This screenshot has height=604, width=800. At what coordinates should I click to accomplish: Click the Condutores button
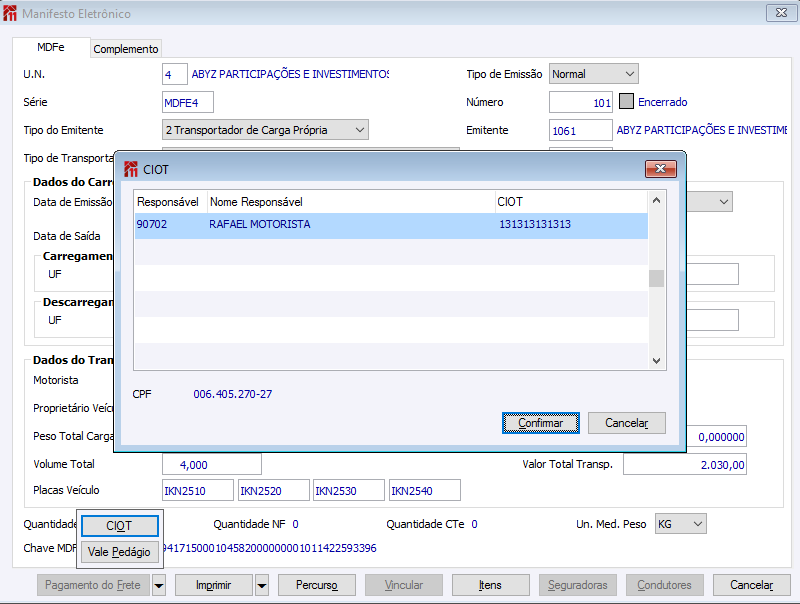click(664, 585)
